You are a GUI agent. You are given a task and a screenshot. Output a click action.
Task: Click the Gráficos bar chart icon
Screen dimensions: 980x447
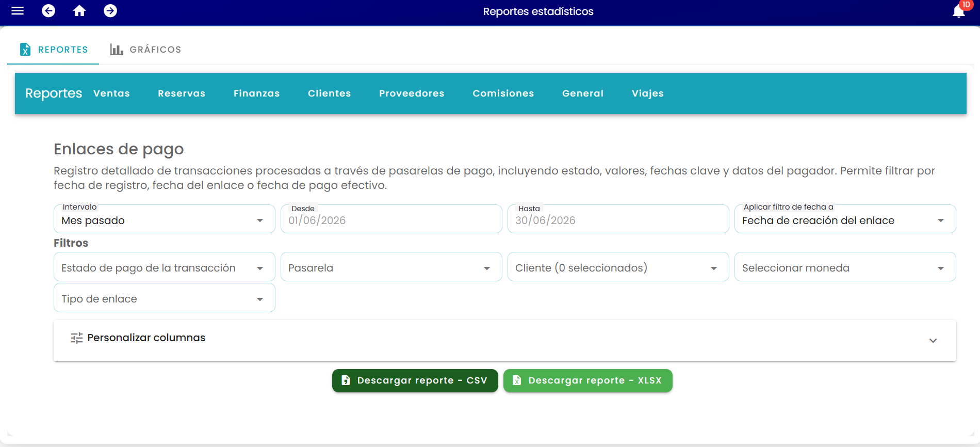(x=117, y=50)
